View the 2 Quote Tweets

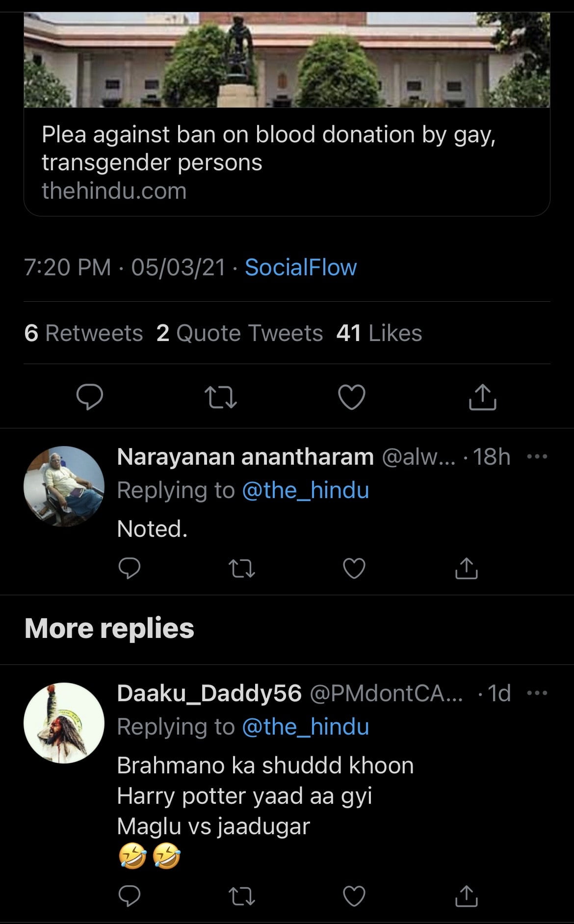tap(239, 333)
